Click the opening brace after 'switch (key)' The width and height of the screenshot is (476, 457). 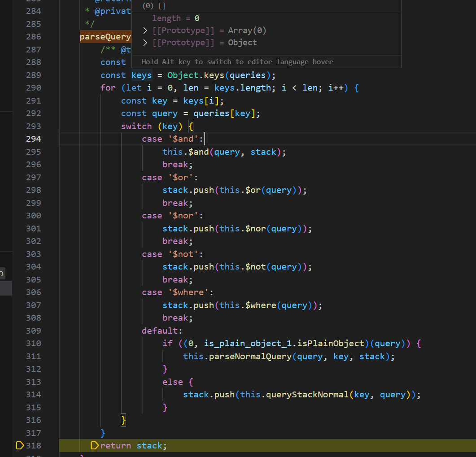coord(190,126)
